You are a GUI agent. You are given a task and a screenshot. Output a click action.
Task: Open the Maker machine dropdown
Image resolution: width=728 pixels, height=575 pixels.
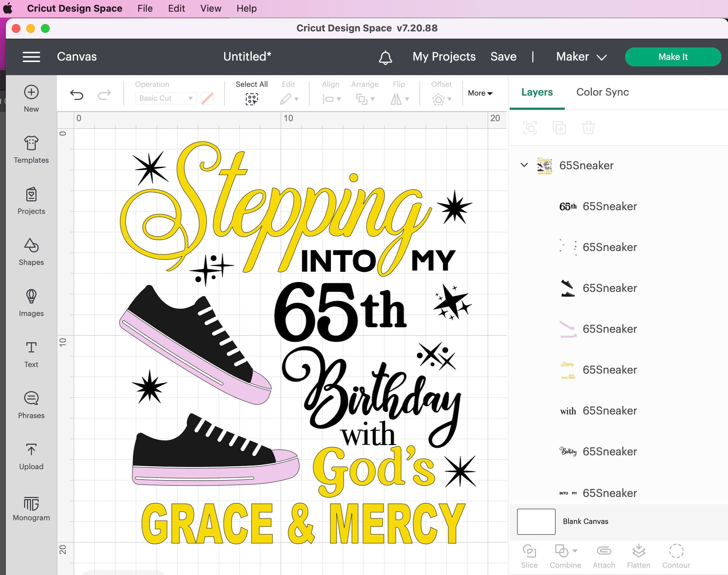pyautogui.click(x=581, y=57)
